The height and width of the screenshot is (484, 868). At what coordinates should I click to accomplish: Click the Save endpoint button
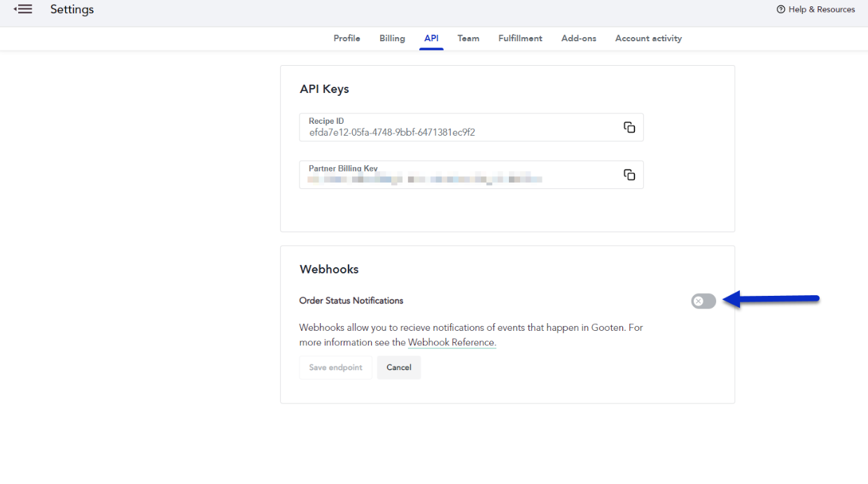pyautogui.click(x=335, y=367)
